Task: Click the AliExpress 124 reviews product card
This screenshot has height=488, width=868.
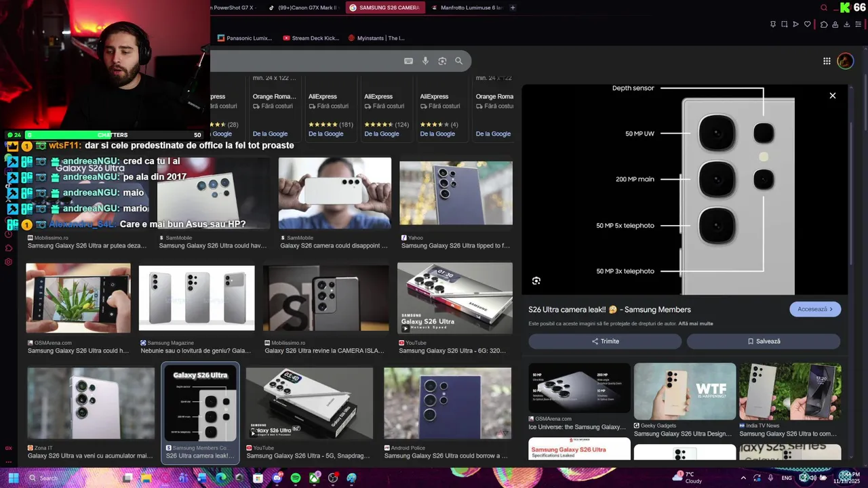Action: pos(387,108)
